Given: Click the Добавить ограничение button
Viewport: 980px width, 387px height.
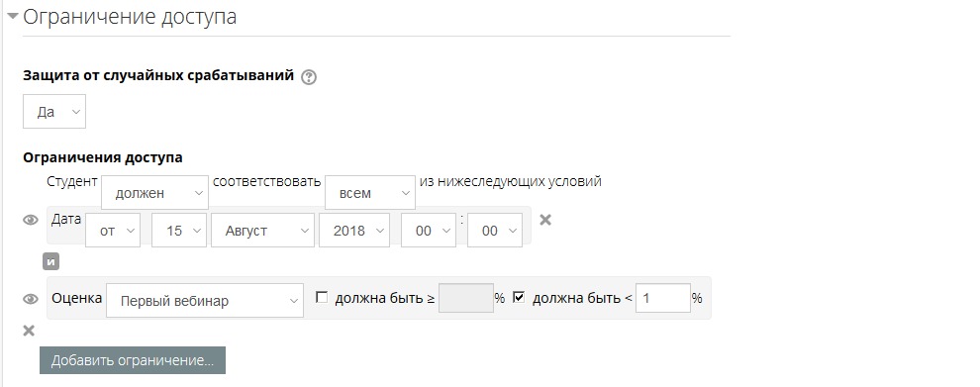Looking at the screenshot, I should click(133, 360).
